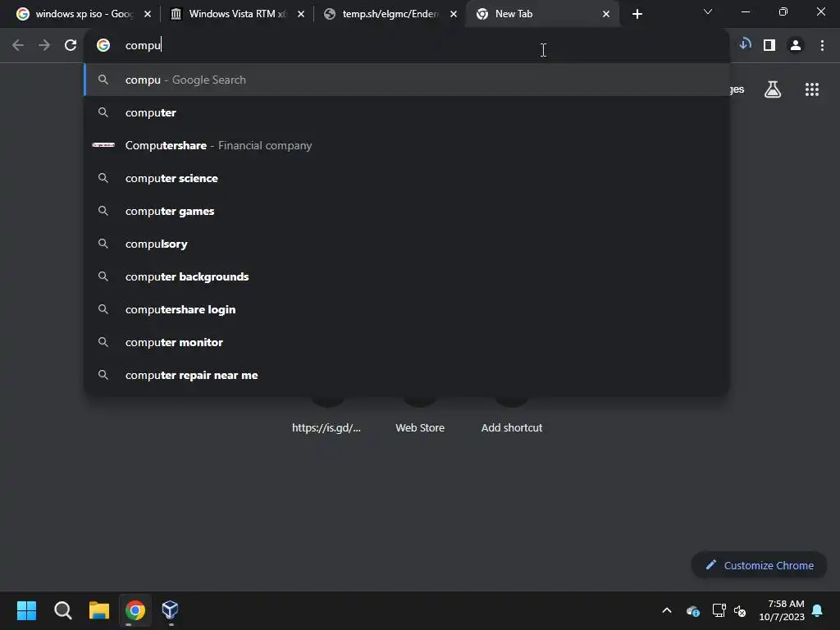Choose 'computershare login' suggestion

tap(407, 309)
